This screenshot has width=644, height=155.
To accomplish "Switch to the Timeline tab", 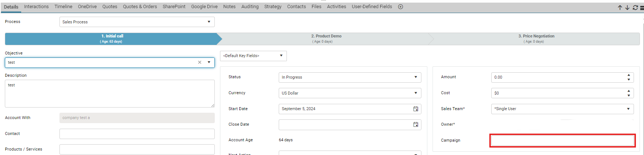I will tap(64, 7).
